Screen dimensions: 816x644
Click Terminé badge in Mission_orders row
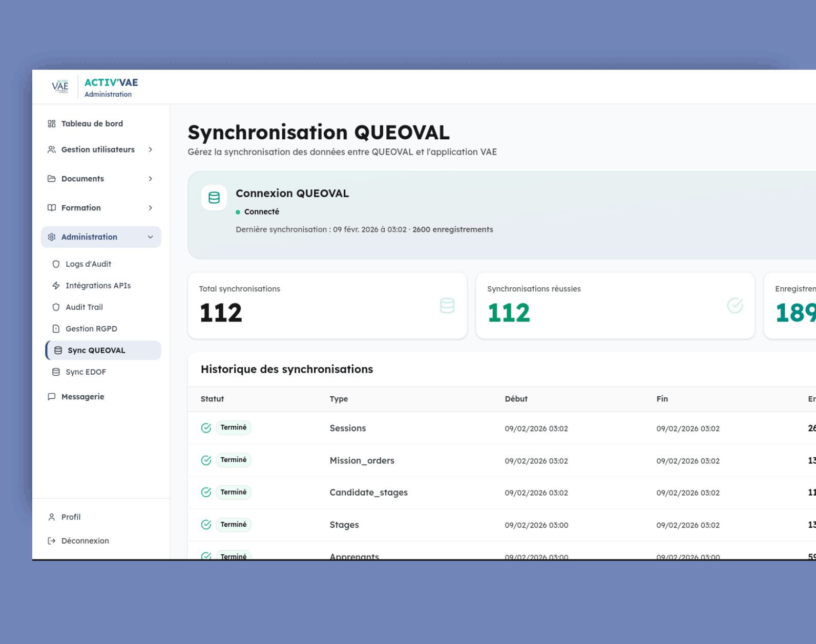[x=234, y=460]
